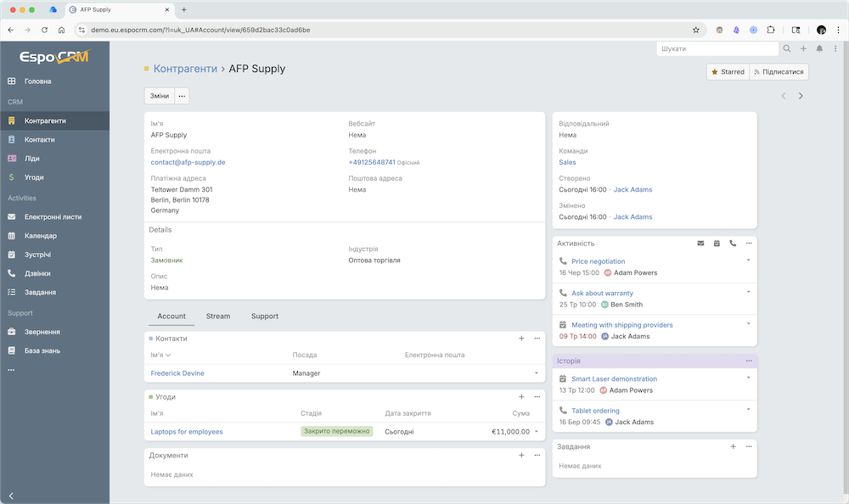This screenshot has width=849, height=504.
Task: Open Laptops for employees deal
Action: coord(187,432)
